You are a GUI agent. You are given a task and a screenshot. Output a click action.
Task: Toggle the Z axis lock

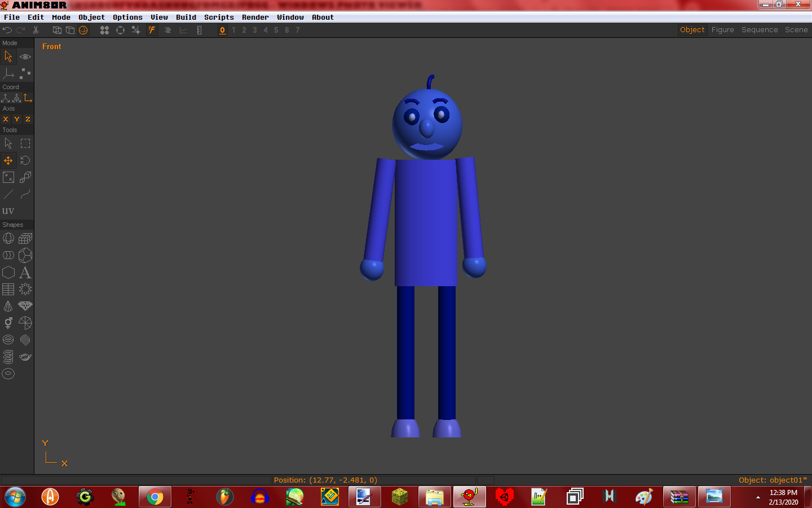coord(28,119)
